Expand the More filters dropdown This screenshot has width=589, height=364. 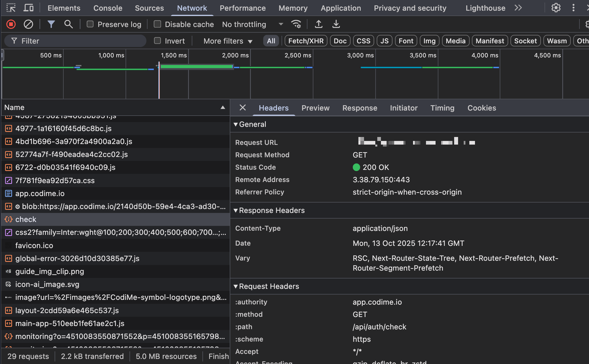pyautogui.click(x=228, y=41)
